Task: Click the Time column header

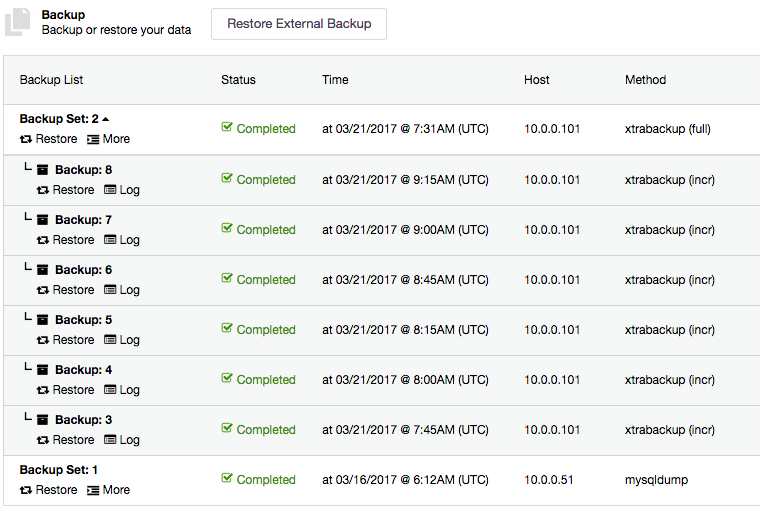Action: (x=335, y=80)
